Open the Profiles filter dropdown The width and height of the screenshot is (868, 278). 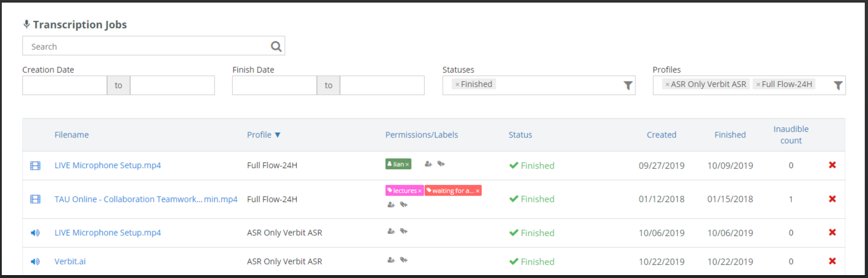[x=838, y=85]
